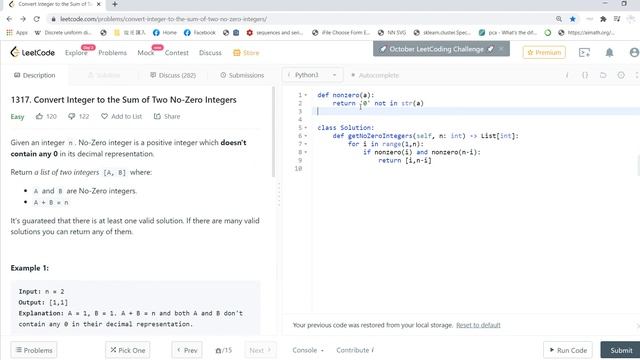Image resolution: width=640 pixels, height=360 pixels.
Task: Go to Next problem
Action: pyautogui.click(x=260, y=350)
